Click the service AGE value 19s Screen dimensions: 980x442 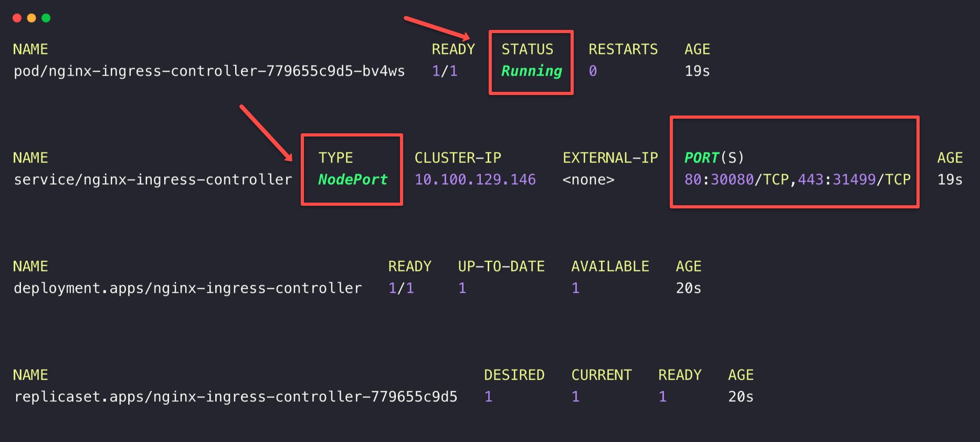(950, 180)
